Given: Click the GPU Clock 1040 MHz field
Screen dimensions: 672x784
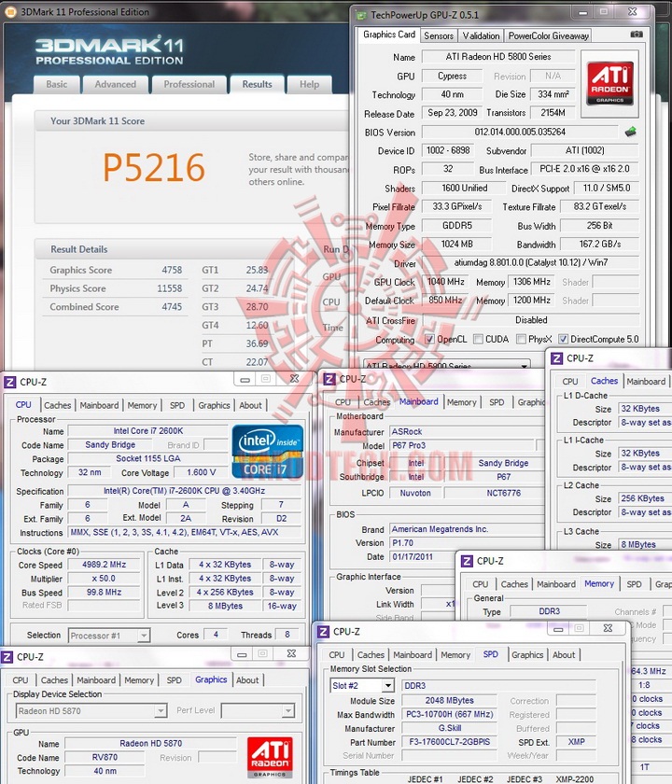Looking at the screenshot, I should (x=445, y=282).
